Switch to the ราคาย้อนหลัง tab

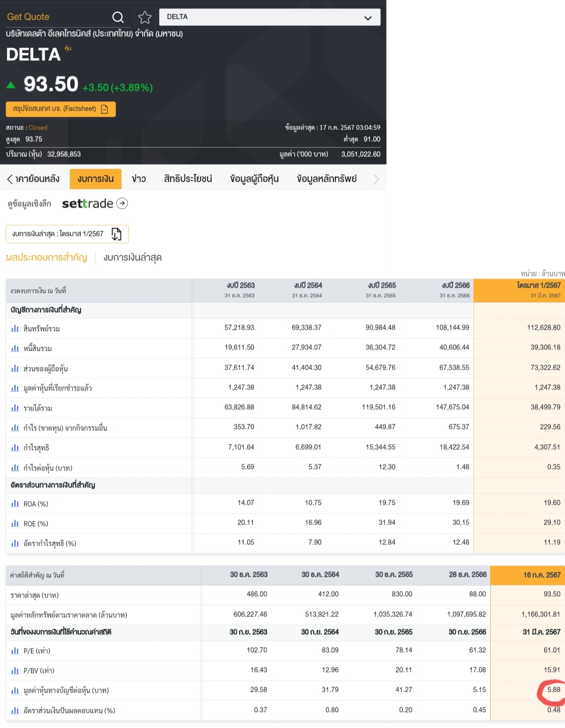pyautogui.click(x=37, y=179)
